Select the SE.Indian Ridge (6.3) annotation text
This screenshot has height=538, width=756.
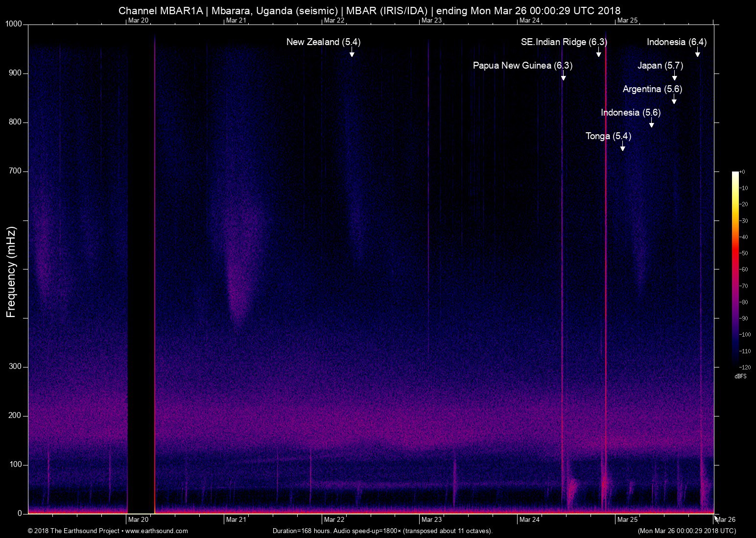(564, 42)
